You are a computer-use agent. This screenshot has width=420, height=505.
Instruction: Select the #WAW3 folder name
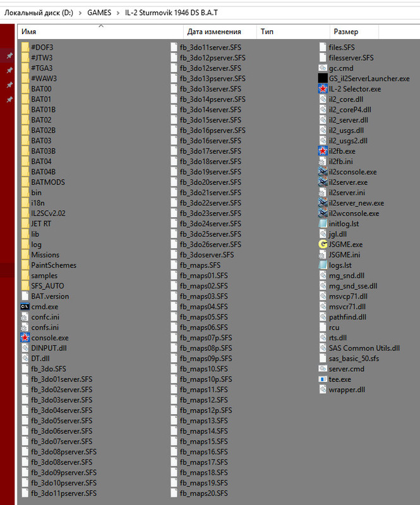coord(44,78)
